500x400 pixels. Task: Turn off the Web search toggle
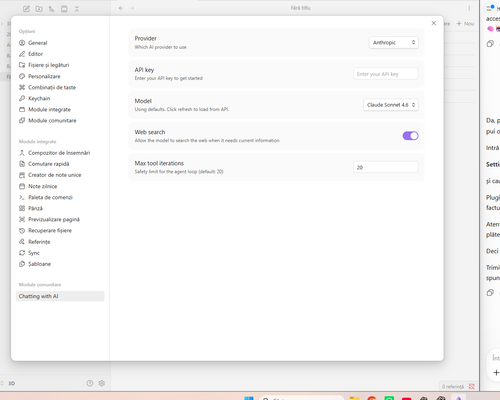tap(410, 136)
